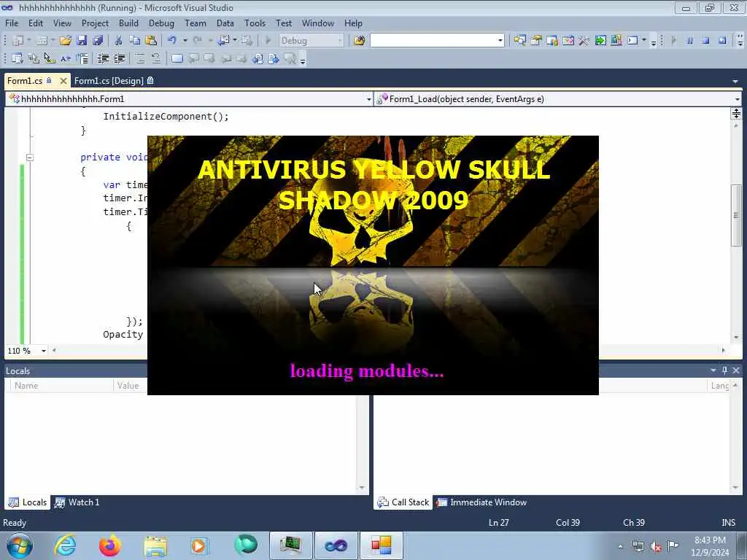The height and width of the screenshot is (560, 747).
Task: Show hidden system tray icons arrow
Action: 620,546
